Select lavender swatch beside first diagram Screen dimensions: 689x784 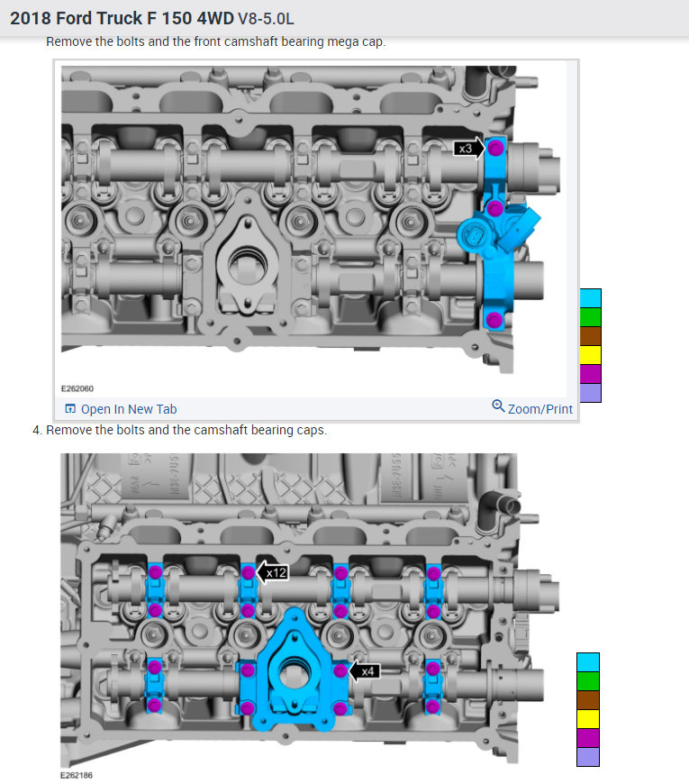pos(591,393)
